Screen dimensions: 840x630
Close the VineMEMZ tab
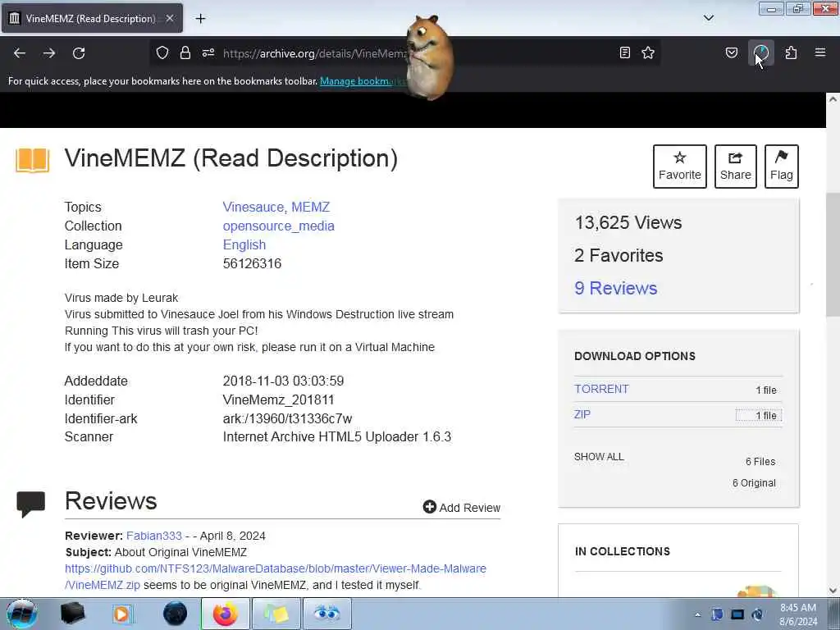pyautogui.click(x=170, y=18)
